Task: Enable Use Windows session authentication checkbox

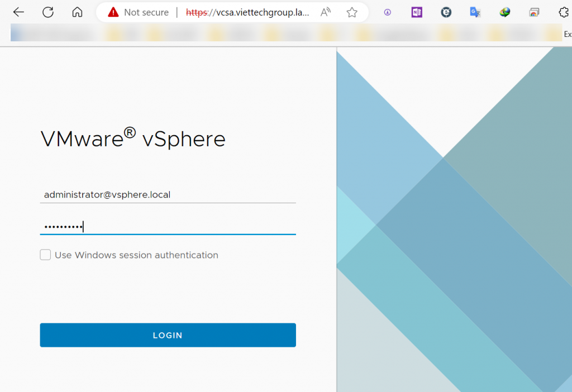Action: 45,255
